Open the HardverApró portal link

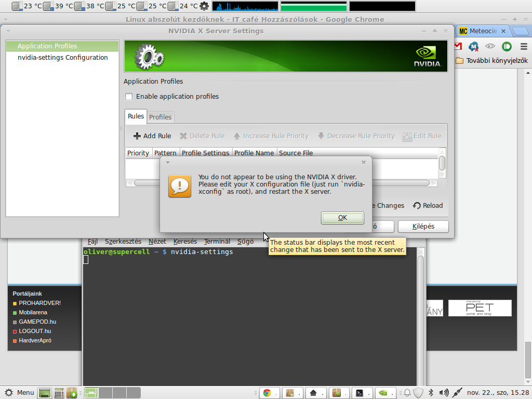tap(35, 340)
